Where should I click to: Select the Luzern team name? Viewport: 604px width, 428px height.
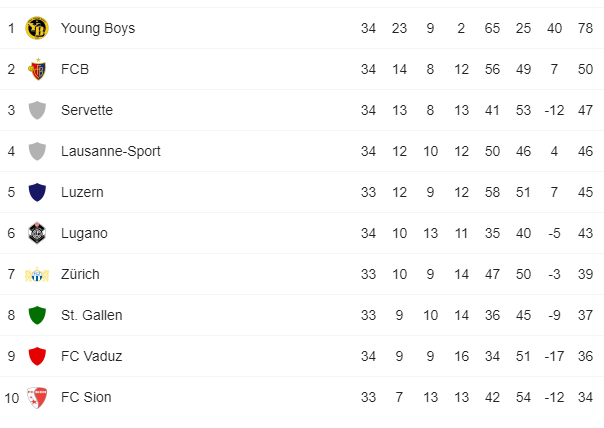(x=82, y=192)
